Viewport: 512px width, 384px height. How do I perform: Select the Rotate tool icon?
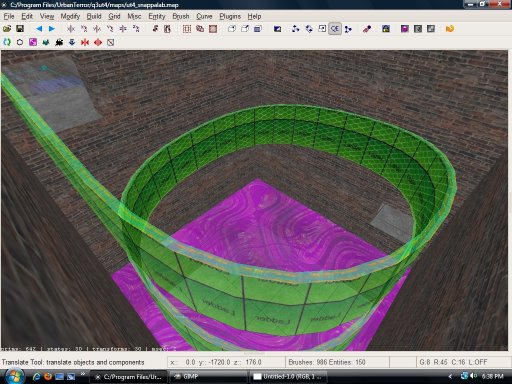tap(309, 29)
